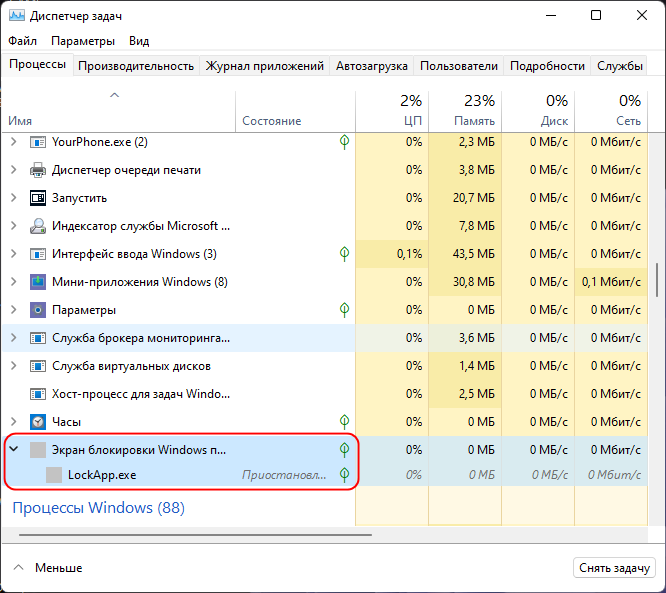
Task: Click the Мини-приложения Windows icon
Action: 38,282
